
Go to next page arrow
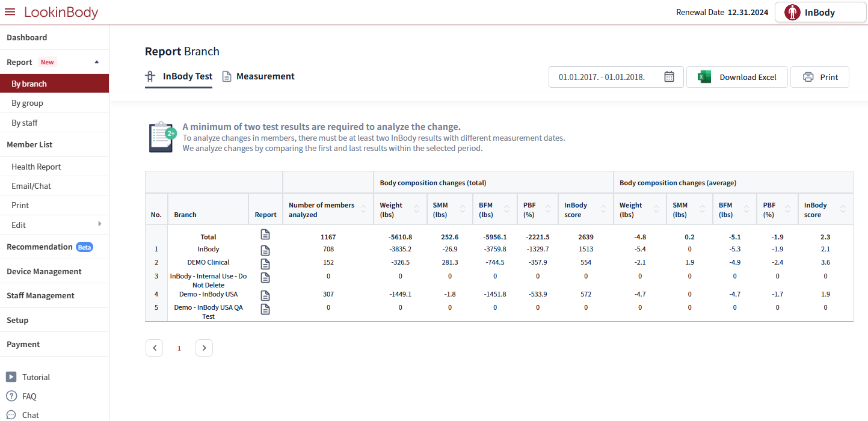204,348
